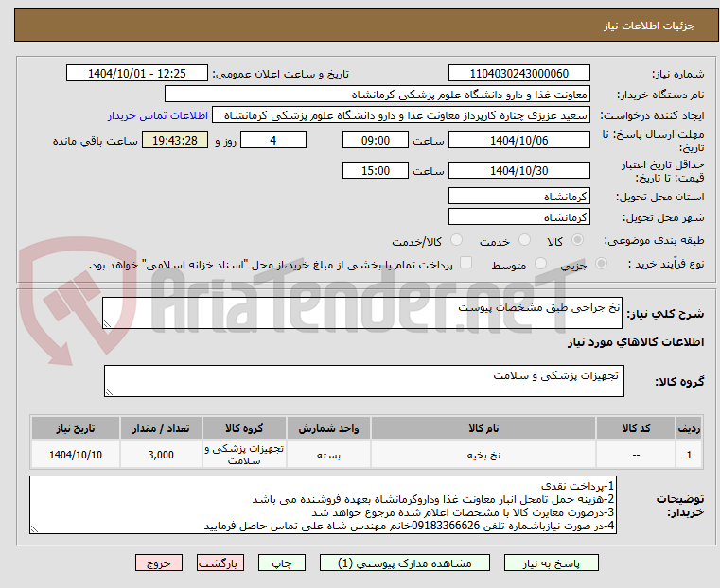Click the buyer notes text area
This screenshot has width=720, height=588.
click(324, 505)
